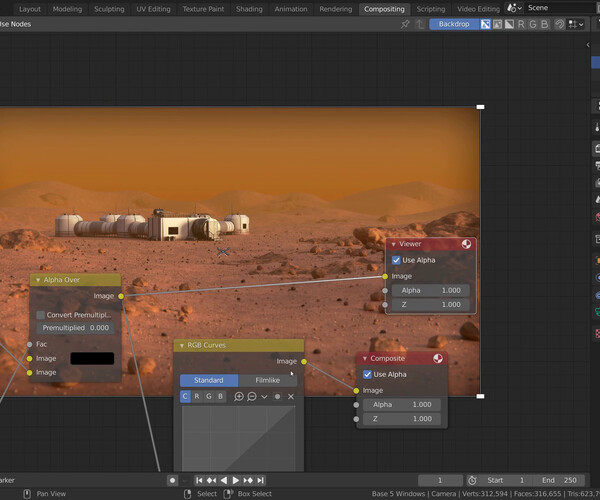Jump to the previous keyframe
The image size is (600, 500).
point(212,480)
